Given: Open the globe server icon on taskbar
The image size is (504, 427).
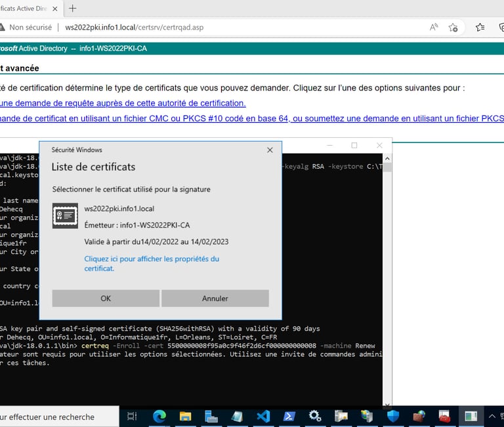Looking at the screenshot, I should tap(367, 417).
